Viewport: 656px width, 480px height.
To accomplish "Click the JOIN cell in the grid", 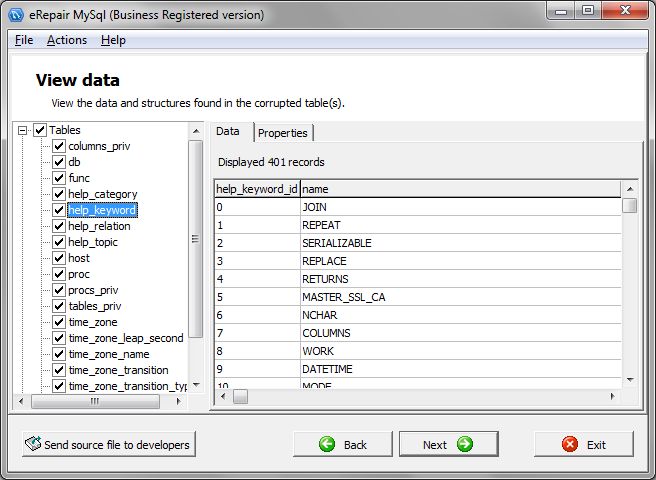I will click(461, 207).
